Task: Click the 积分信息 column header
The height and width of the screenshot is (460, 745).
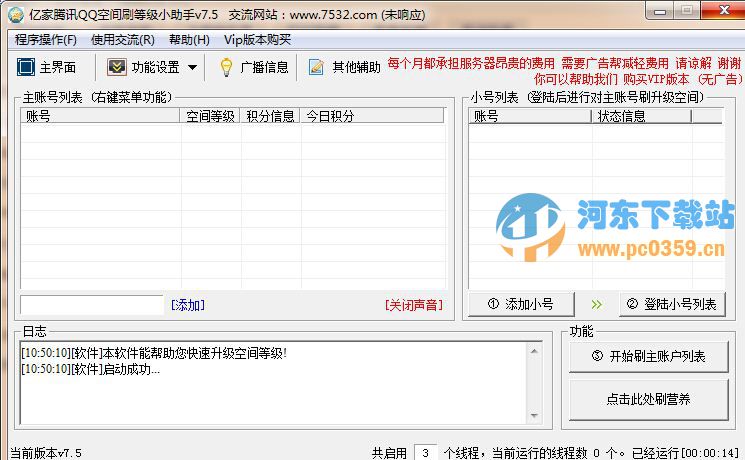Action: [x=270, y=116]
